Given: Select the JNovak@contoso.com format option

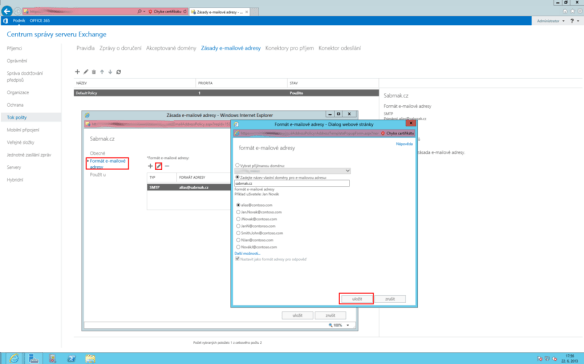Looking at the screenshot, I should tap(238, 219).
